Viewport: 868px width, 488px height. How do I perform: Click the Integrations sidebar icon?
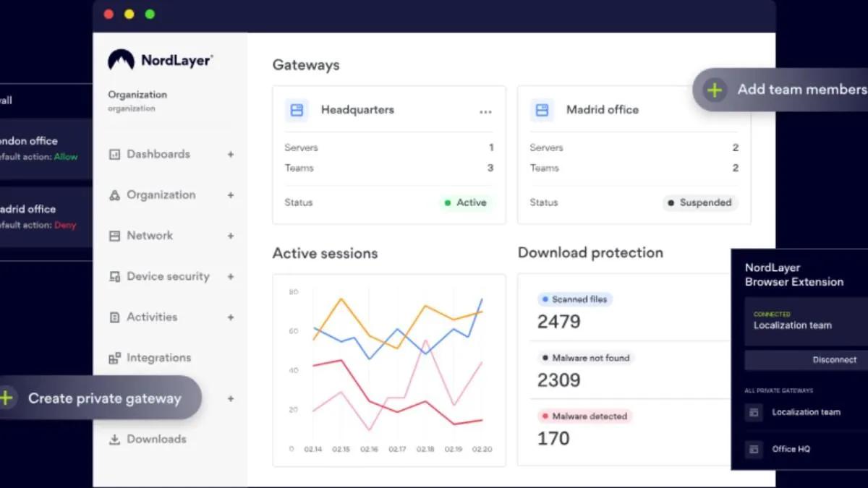click(x=114, y=358)
